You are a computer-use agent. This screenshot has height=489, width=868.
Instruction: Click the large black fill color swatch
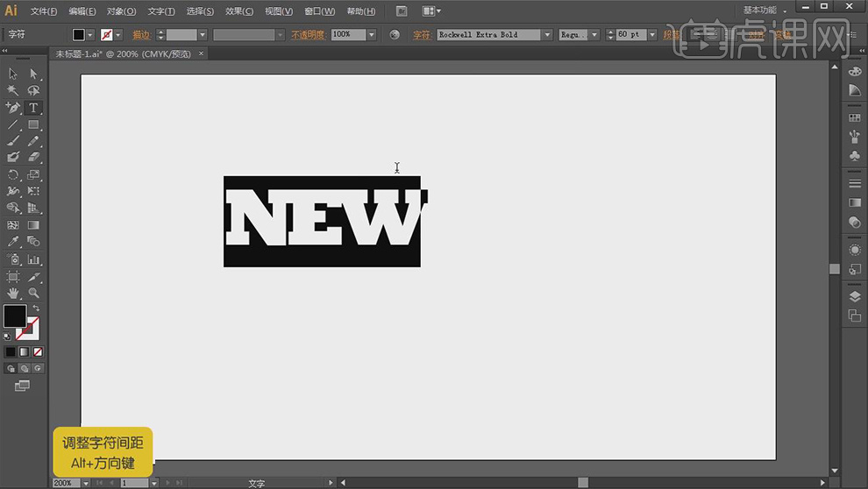[15, 316]
